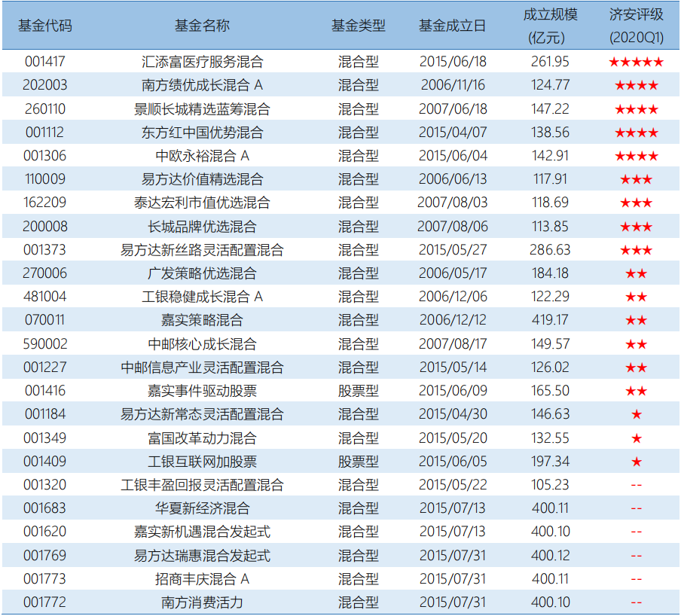Select scale value 126.02

click(550, 367)
